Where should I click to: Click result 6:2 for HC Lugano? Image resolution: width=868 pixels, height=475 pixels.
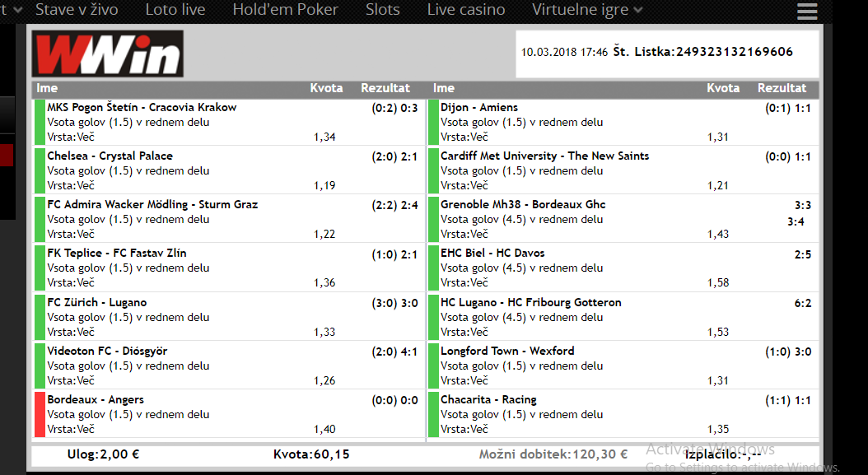[803, 304]
